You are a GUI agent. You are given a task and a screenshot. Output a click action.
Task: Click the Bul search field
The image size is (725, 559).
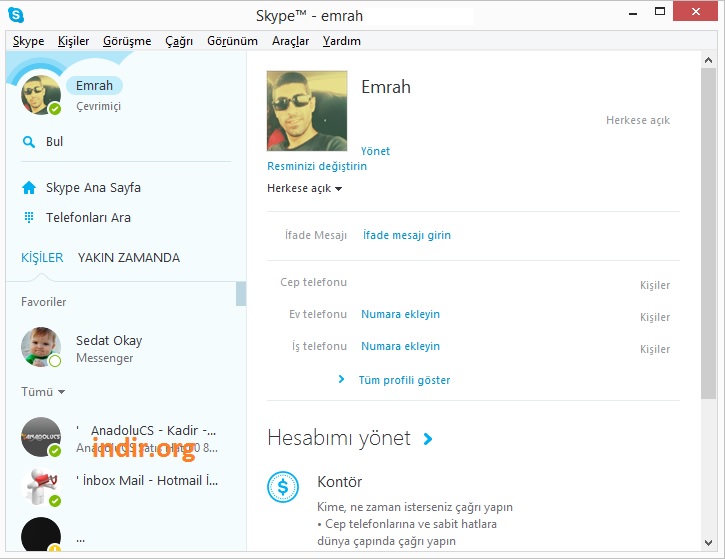point(126,142)
